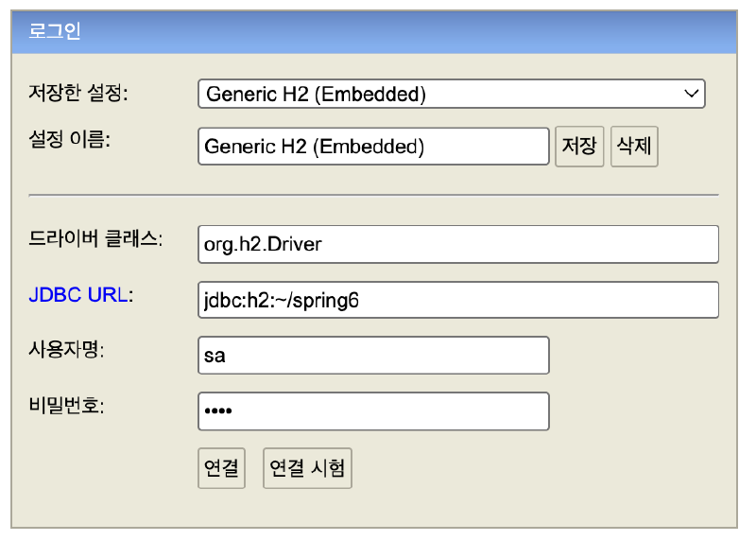The width and height of the screenshot is (756, 541).
Task: Click the 사용자명 label
Action: point(66,349)
